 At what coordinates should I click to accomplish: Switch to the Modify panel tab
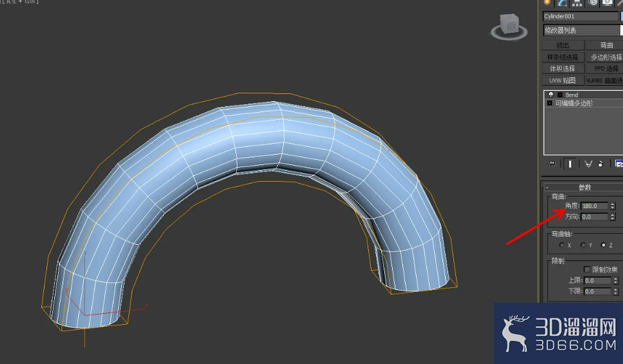coord(562,3)
